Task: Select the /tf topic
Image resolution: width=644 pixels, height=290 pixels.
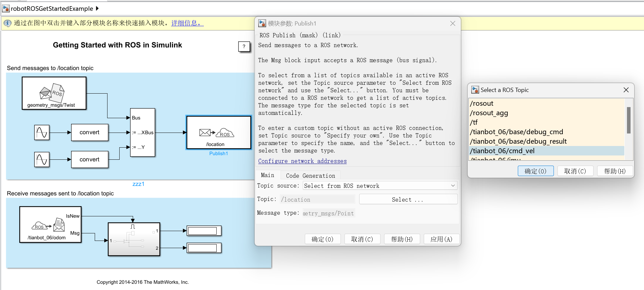Action: coord(547,122)
